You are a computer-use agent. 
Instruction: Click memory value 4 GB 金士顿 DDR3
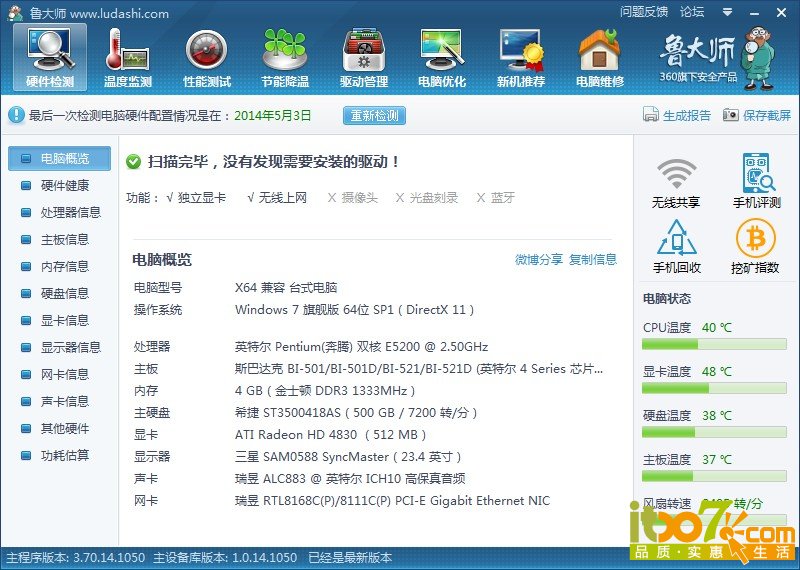pyautogui.click(x=325, y=391)
